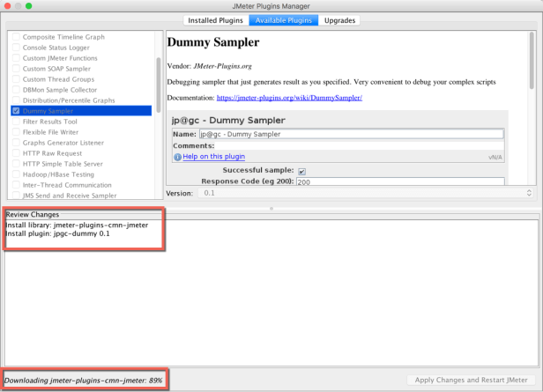Open the DummySampler documentation link
Screen dimensions: 543x392
(289, 98)
